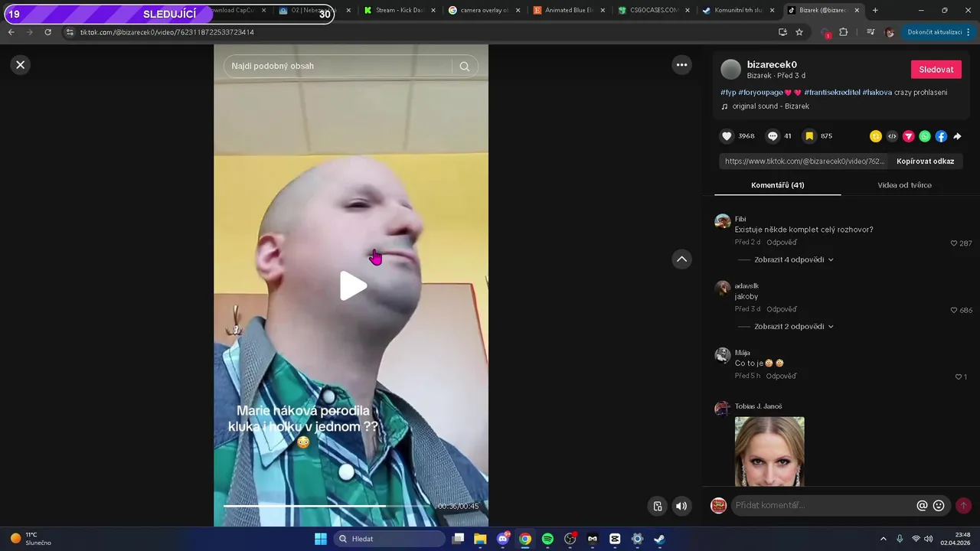Open the three-dots more options menu on the video

click(x=681, y=65)
